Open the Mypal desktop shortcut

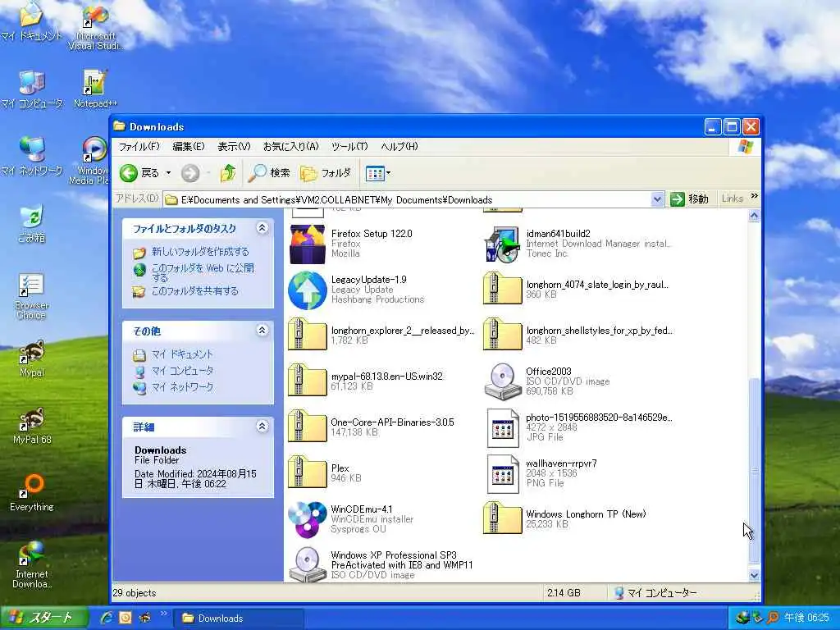click(x=32, y=358)
